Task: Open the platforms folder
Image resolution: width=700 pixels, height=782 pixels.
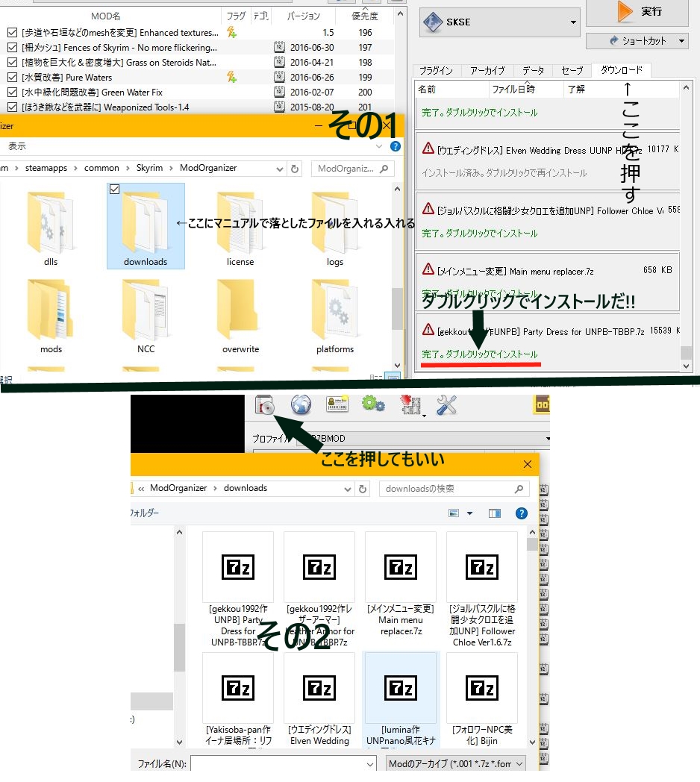Action: (335, 316)
